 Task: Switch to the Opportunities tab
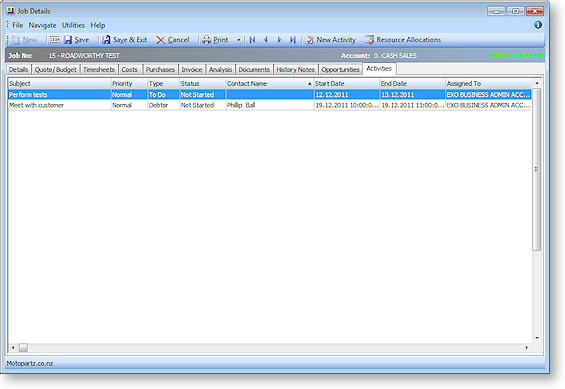click(x=341, y=70)
